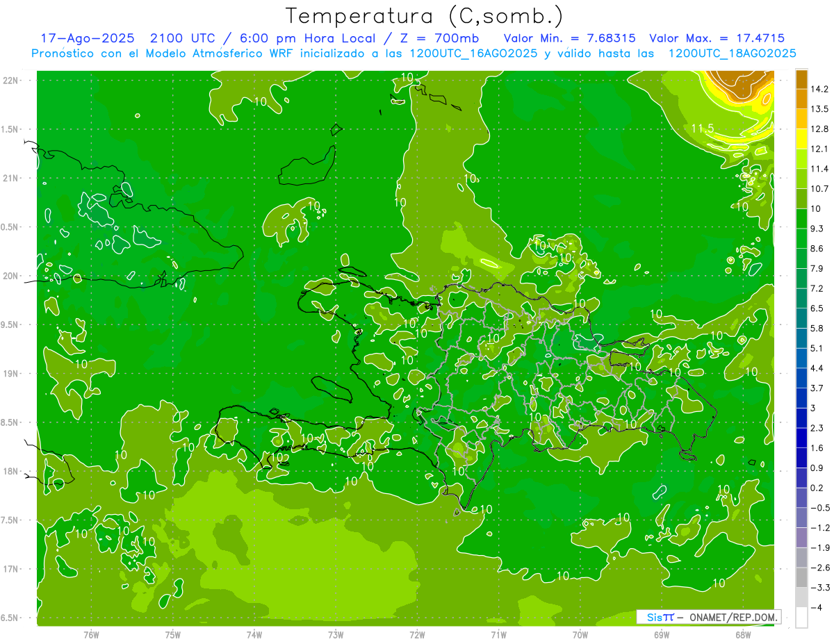Click the '20N' latitude axis label

10,276
